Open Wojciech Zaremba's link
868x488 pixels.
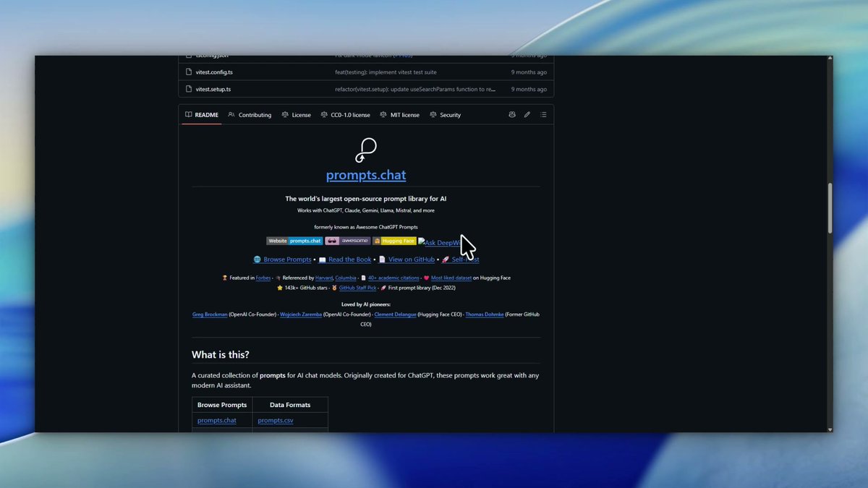(302, 314)
